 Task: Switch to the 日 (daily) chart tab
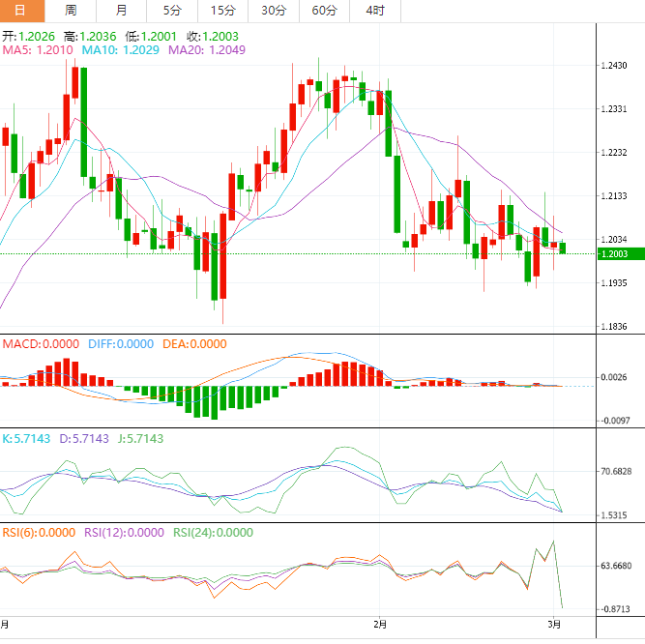pyautogui.click(x=21, y=11)
